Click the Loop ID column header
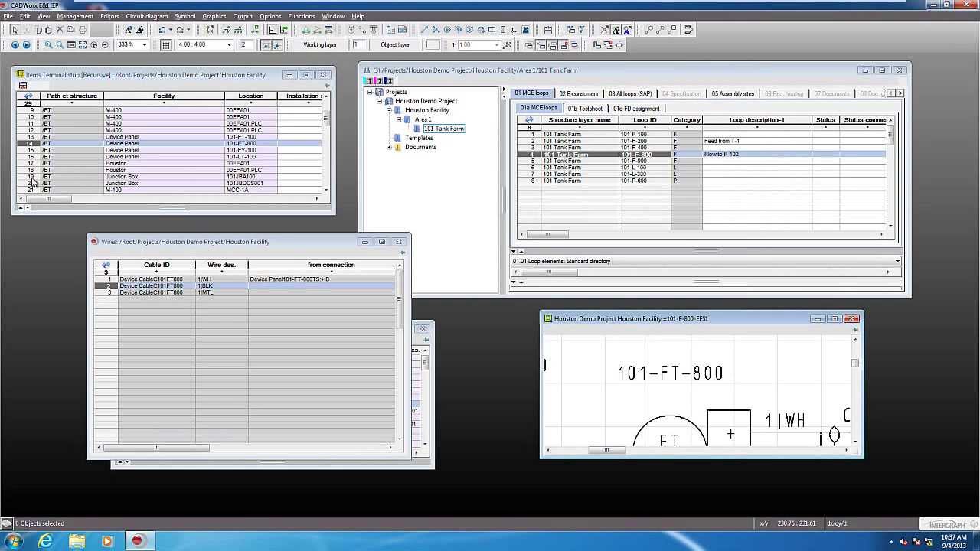Screen dimensions: 980x551 click(x=645, y=120)
